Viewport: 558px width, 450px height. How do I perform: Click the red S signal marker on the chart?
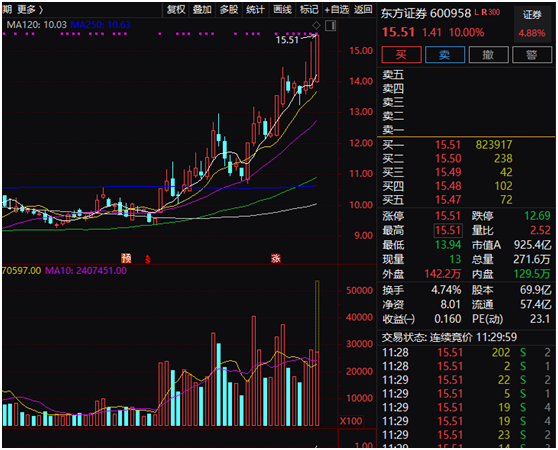tap(147, 259)
